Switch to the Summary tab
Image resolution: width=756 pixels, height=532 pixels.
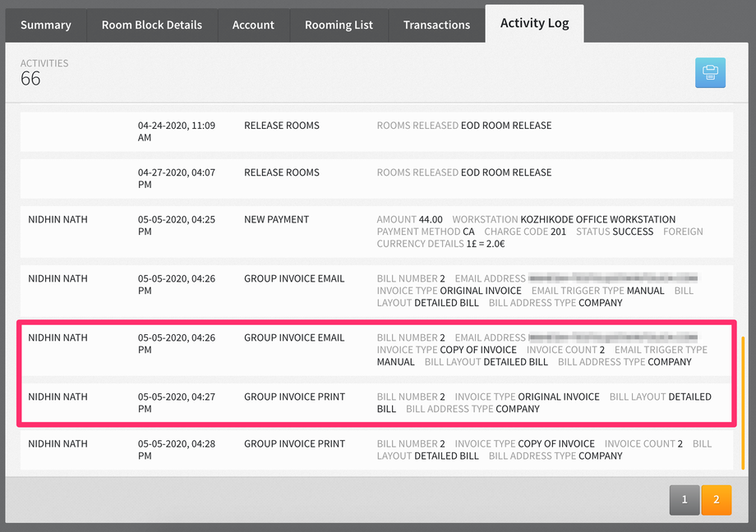pyautogui.click(x=46, y=25)
